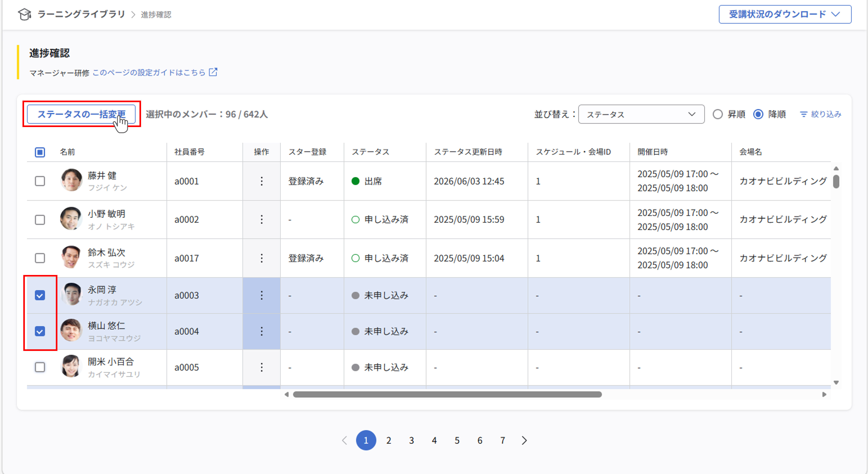Click the 会場名 column header

[x=750, y=152]
